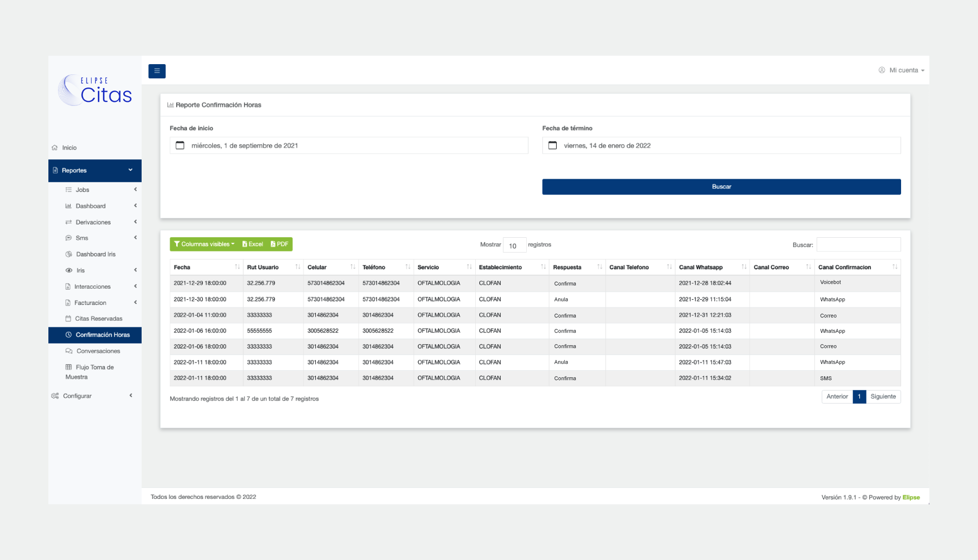Click the Voicebot confirmation cell
This screenshot has width=978, height=560.
859,283
